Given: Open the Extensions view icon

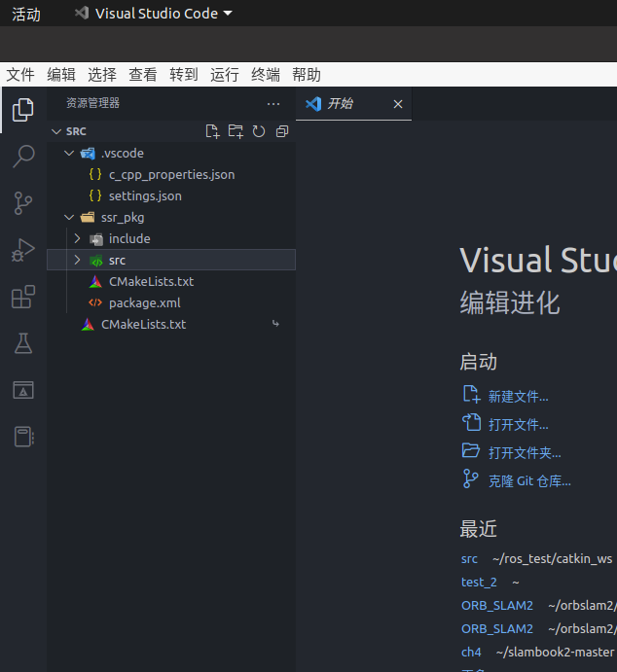Looking at the screenshot, I should 23,297.
